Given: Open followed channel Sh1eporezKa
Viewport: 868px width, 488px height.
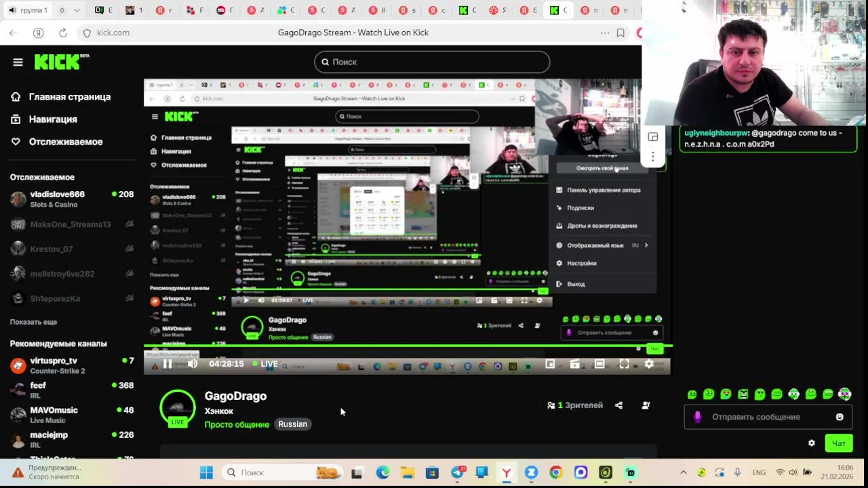Looking at the screenshot, I should click(x=71, y=298).
